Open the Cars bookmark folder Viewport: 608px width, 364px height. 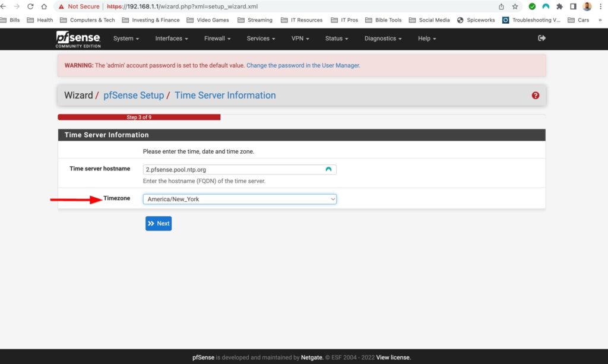tap(578, 20)
